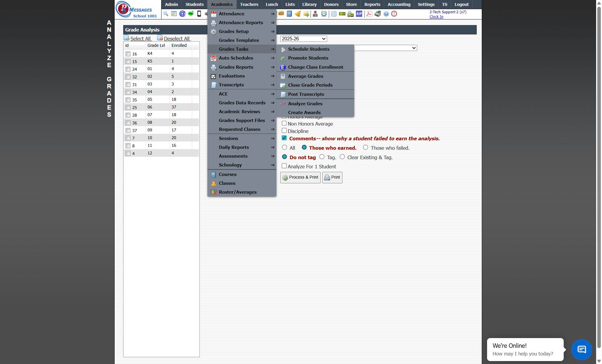The image size is (602, 364).
Task: Click the green chat bubble icon
Action: [191, 14]
